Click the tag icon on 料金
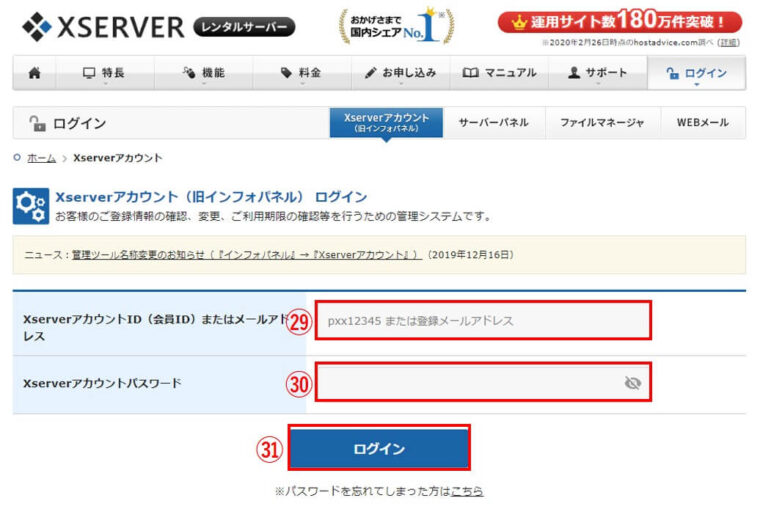 (x=286, y=73)
